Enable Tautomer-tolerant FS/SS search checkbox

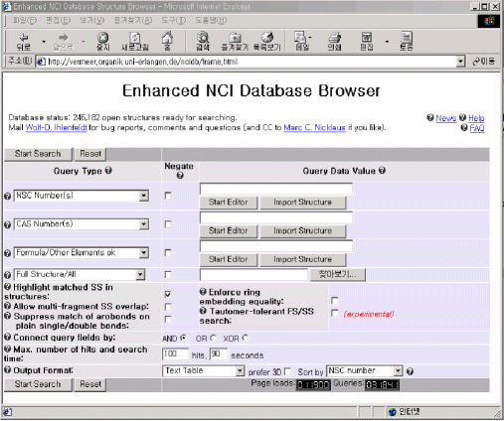[335, 313]
